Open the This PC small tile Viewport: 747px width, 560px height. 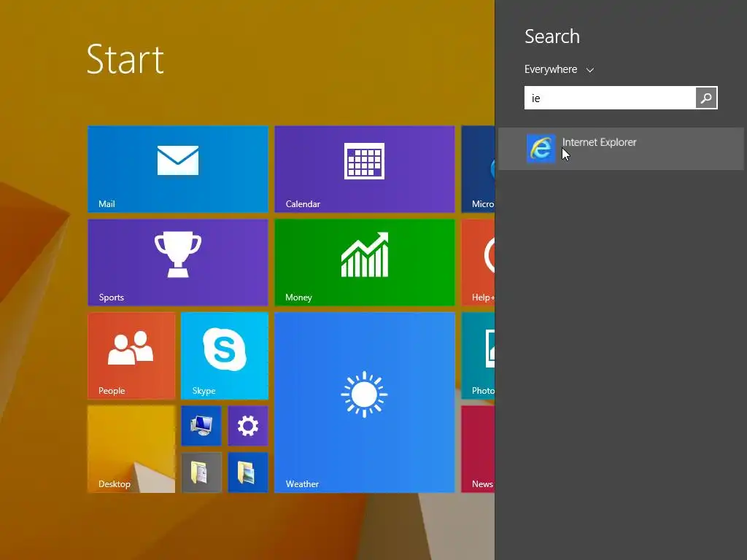(201, 426)
